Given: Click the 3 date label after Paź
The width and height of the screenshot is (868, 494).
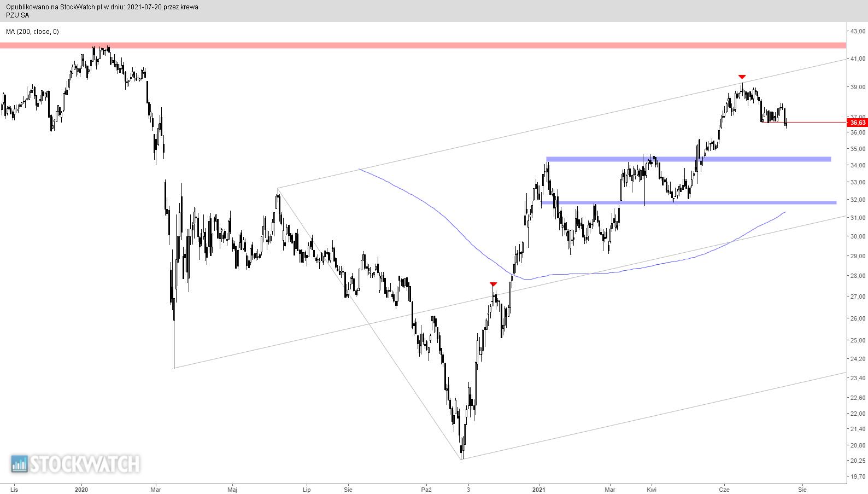Looking at the screenshot, I should click(x=468, y=490).
